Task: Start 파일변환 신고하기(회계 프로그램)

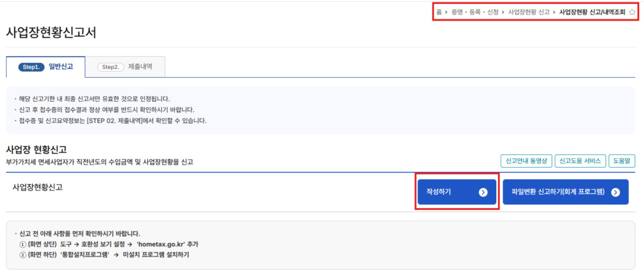Action: pos(558,192)
